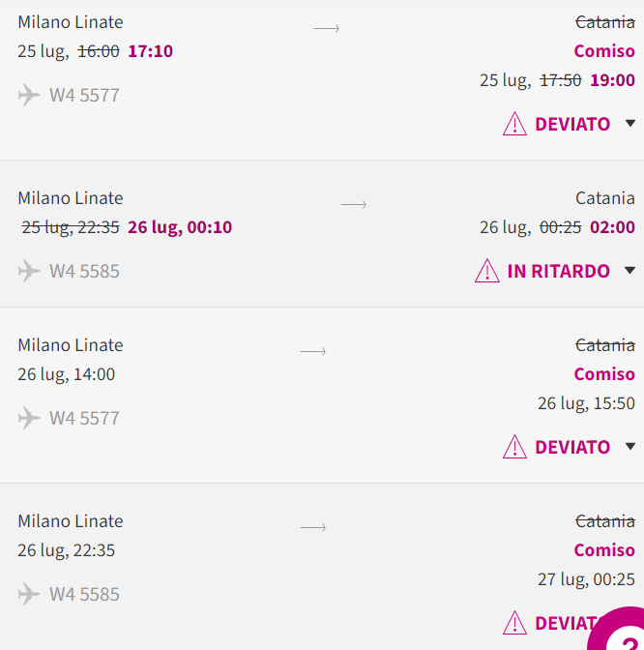Click the airplane icon beside the delayed W4 5585
This screenshot has width=644, height=650.
[x=29, y=271]
